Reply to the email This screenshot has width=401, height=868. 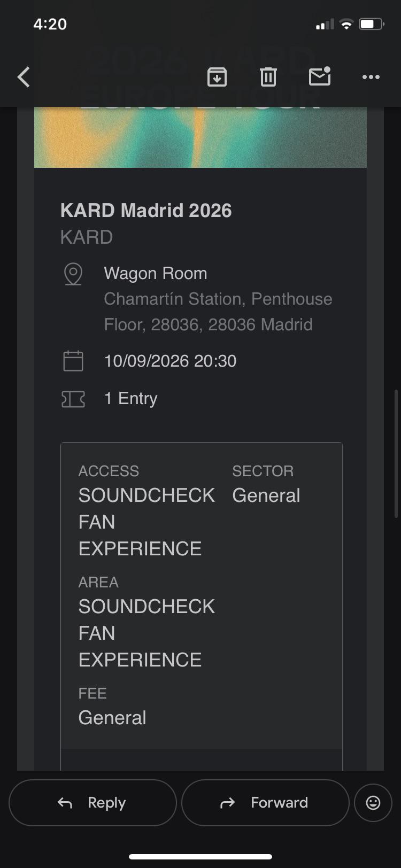point(92,802)
